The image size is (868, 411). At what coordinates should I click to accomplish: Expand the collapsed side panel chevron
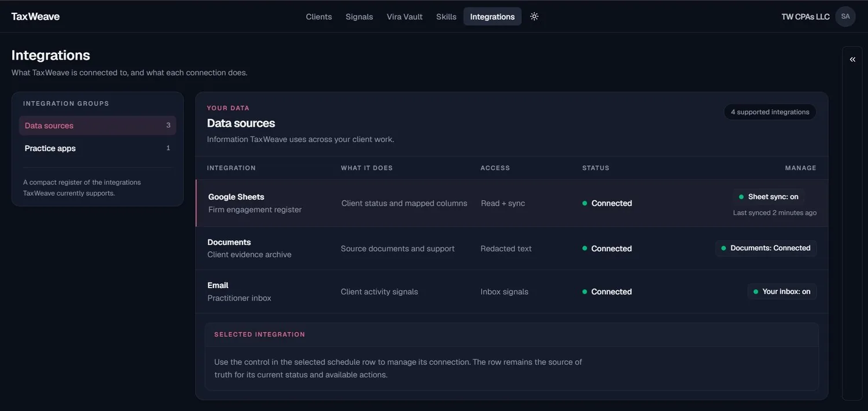(x=852, y=60)
